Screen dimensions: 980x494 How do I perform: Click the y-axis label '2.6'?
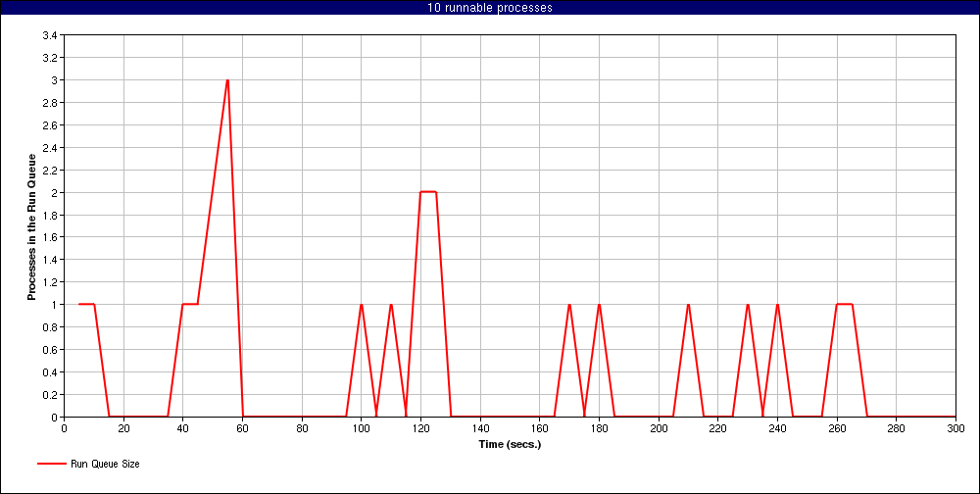50,125
